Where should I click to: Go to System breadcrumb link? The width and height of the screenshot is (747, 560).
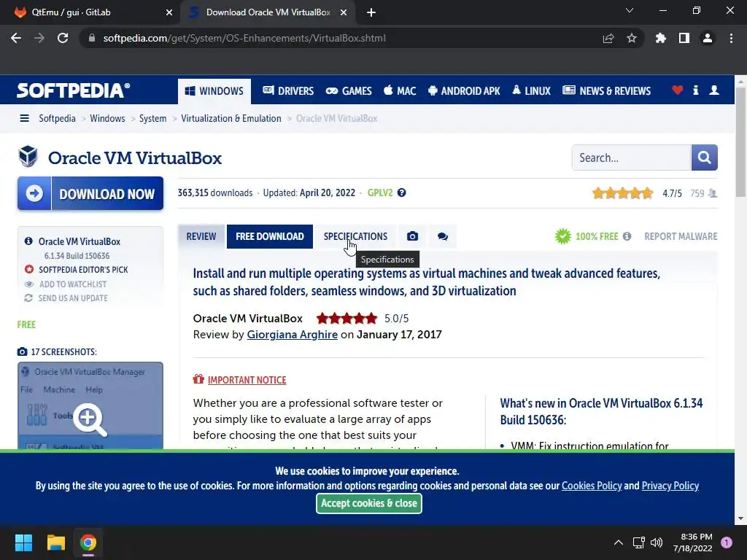[x=153, y=118]
